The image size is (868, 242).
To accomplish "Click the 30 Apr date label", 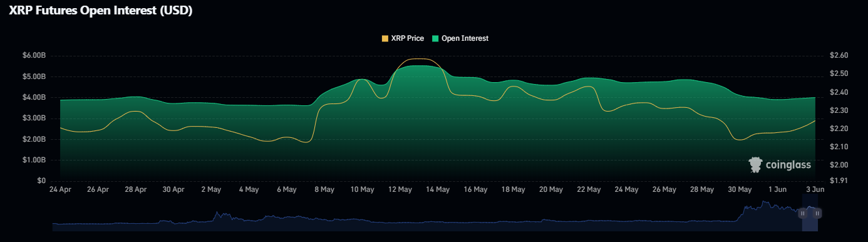I will (173, 189).
